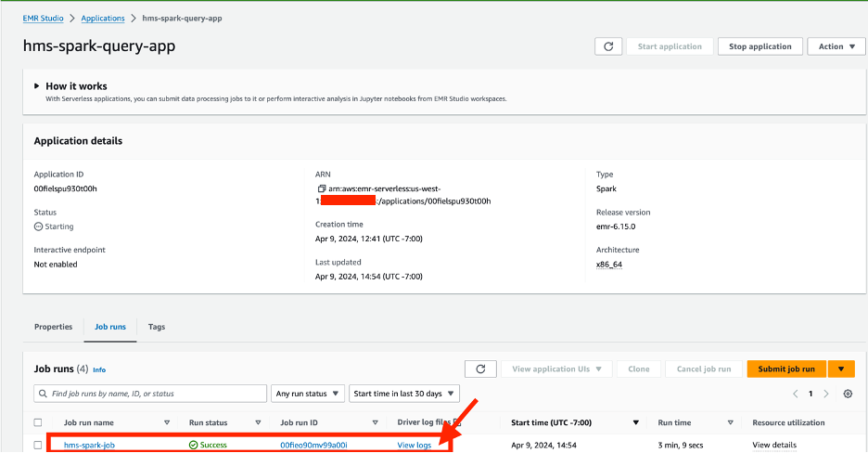Image resolution: width=868 pixels, height=453 pixels.
Task: Click the Find job runs search field
Action: 150,394
